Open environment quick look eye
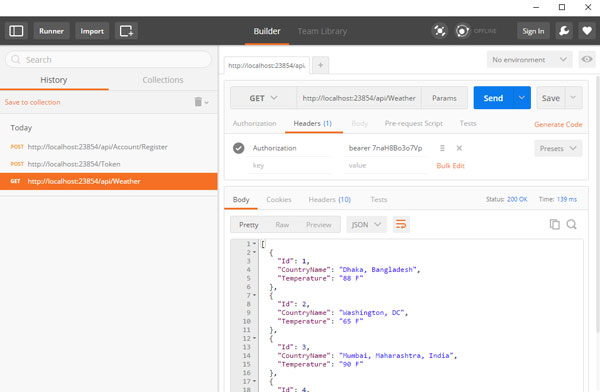This screenshot has width=600, height=392. click(587, 59)
